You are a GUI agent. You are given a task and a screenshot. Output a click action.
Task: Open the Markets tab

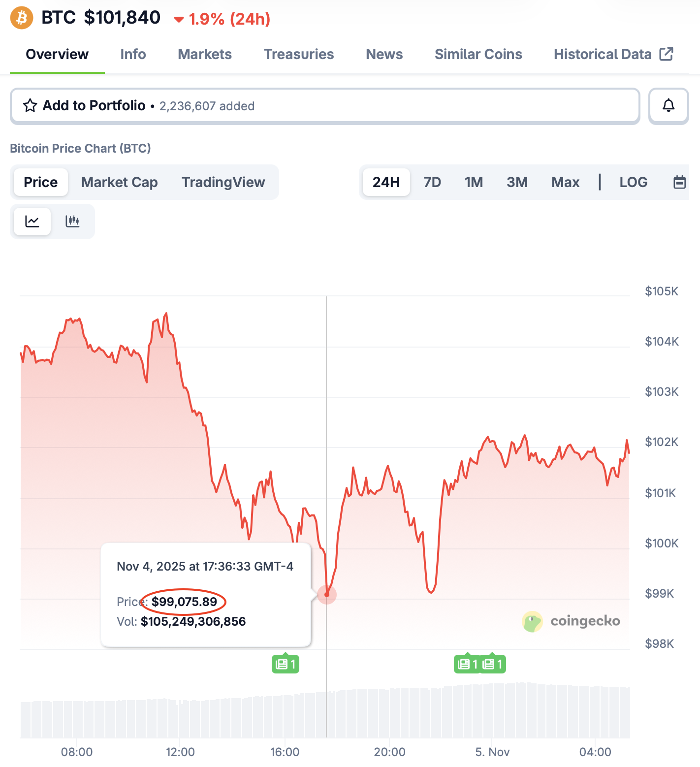tap(205, 54)
